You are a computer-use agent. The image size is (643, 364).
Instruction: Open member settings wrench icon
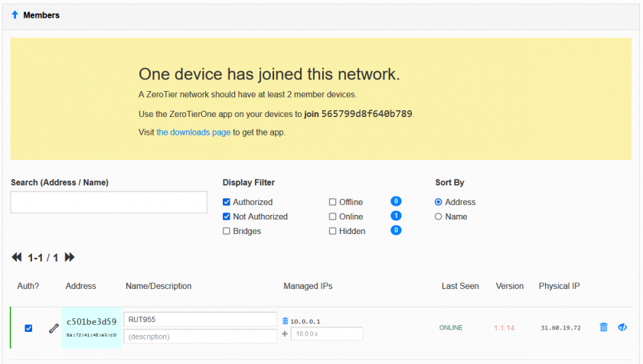click(54, 328)
